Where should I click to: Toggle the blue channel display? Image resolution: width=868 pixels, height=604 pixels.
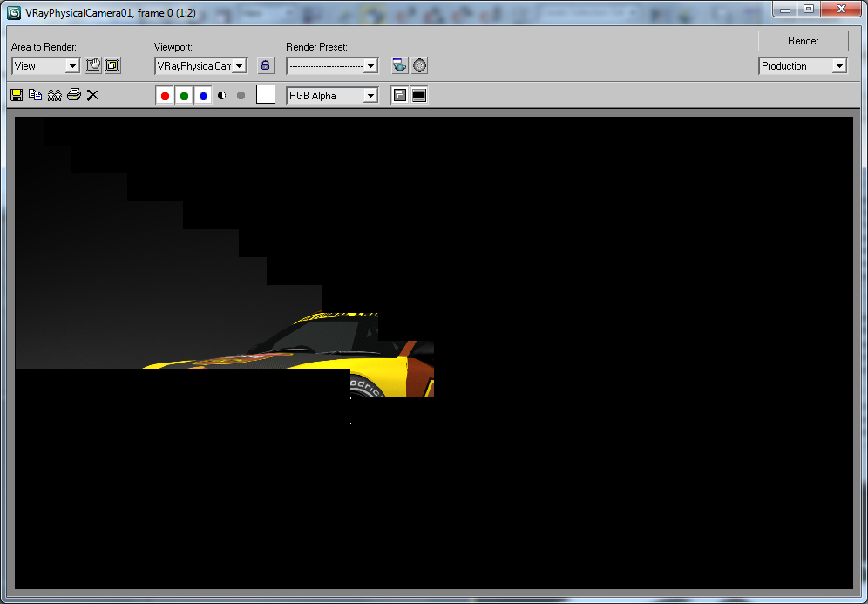coord(203,96)
